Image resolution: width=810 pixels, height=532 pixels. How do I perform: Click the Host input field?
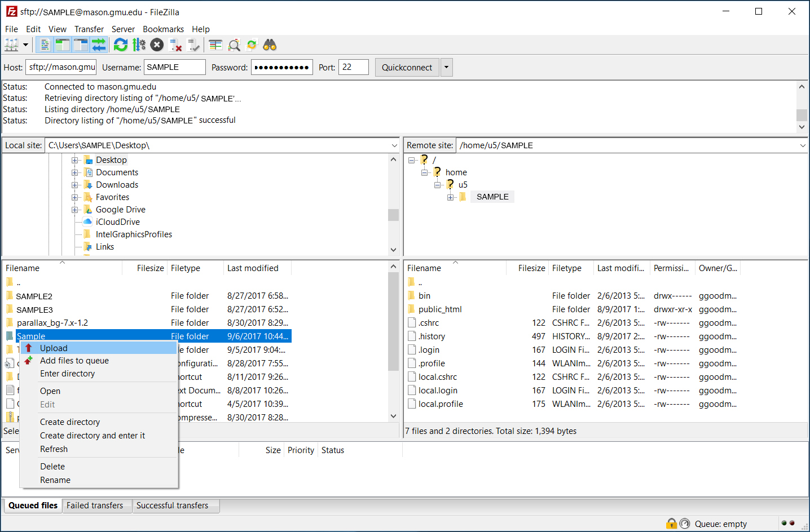click(x=61, y=67)
